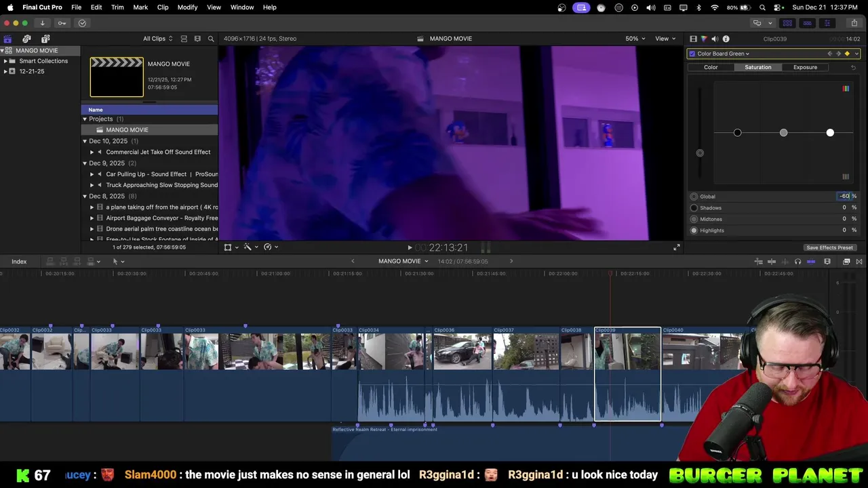Open the Color Board Green correction dropdown
Image resolution: width=868 pixels, height=488 pixels.
pyautogui.click(x=723, y=54)
